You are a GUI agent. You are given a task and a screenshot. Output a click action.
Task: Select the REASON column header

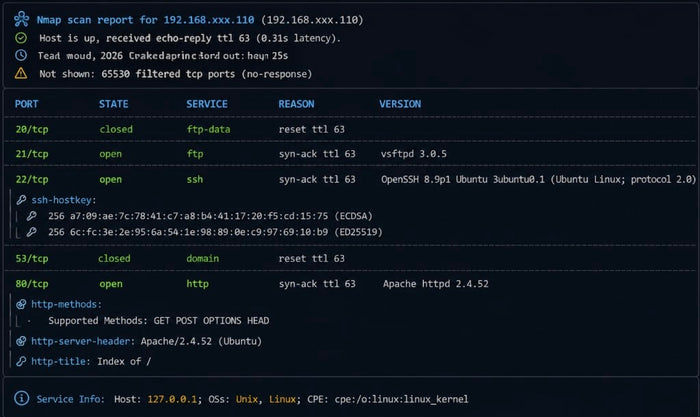(x=296, y=104)
